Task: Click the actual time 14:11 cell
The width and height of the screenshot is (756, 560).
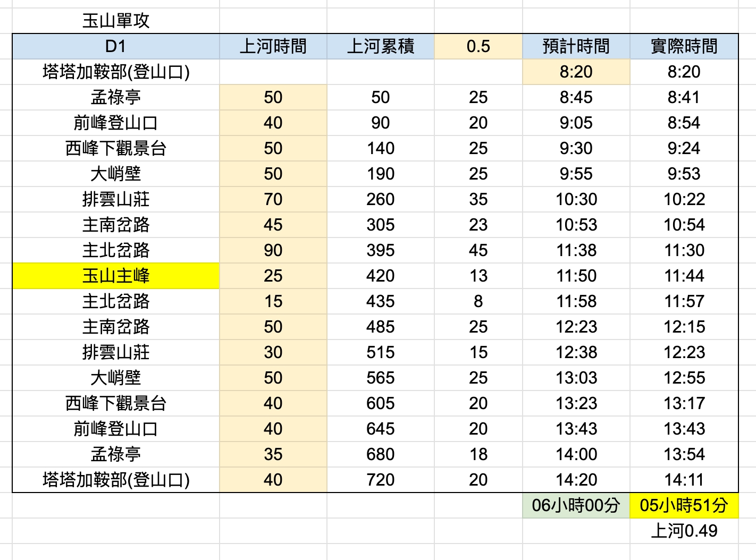Action: (x=684, y=480)
